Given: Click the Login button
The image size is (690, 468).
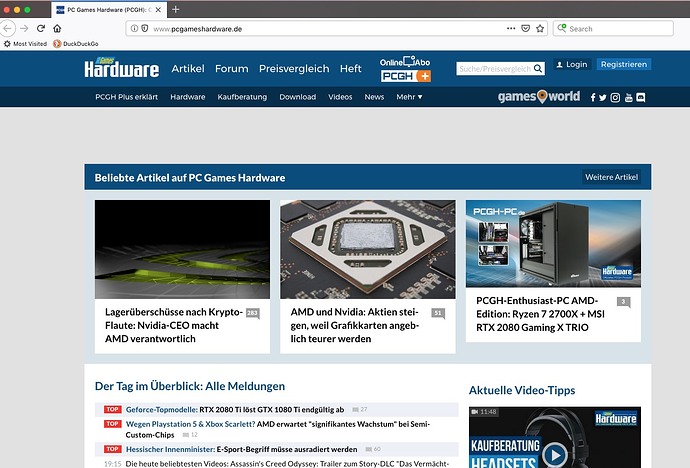Looking at the screenshot, I should coord(572,64).
